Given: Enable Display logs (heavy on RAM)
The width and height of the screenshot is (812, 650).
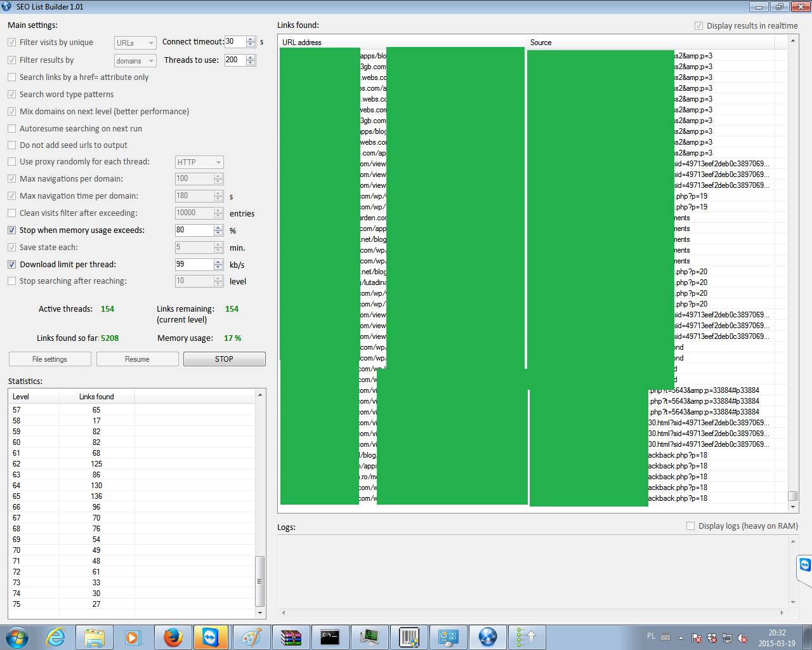Looking at the screenshot, I should [690, 526].
